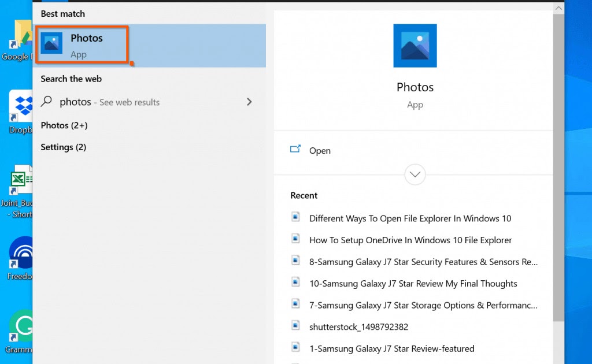Open recent shutterstock_1498792382 file
This screenshot has width=592, height=364.
tap(358, 327)
